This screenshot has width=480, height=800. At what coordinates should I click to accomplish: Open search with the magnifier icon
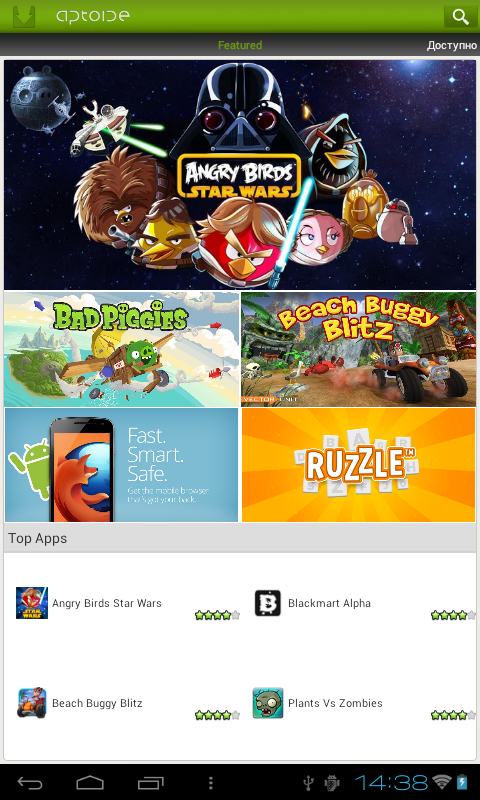[460, 17]
